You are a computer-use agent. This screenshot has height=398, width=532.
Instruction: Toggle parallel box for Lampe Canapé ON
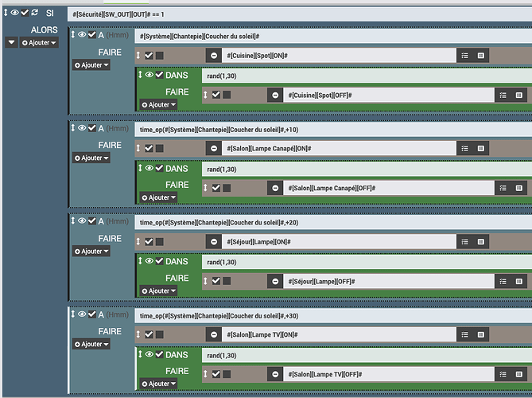(160, 148)
